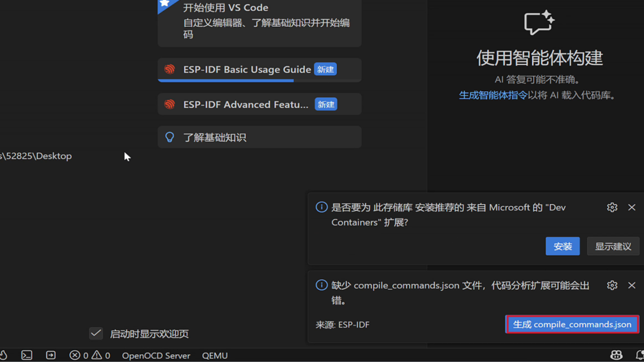The height and width of the screenshot is (362, 644).
Task: Click 新建 badge on ESP-IDF Advanced Features
Action: click(326, 104)
